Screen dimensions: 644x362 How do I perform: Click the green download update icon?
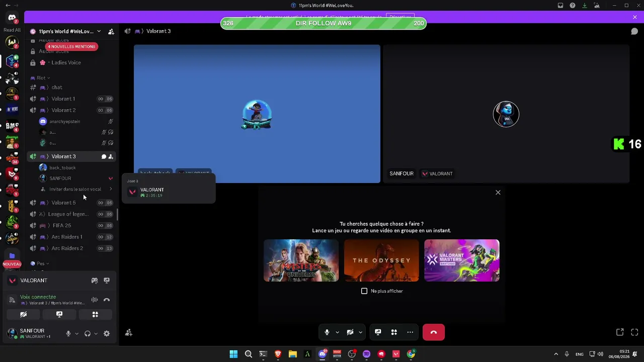(x=585, y=6)
